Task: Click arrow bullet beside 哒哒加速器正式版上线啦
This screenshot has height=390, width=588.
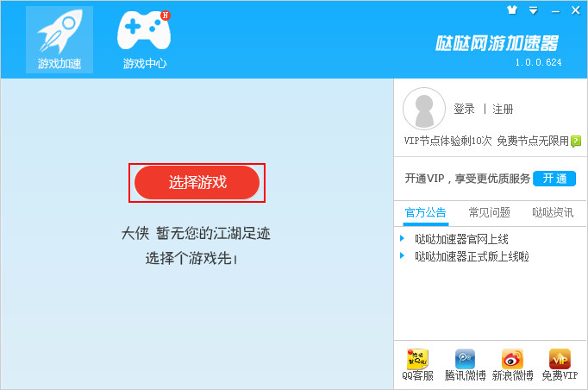Action: [402, 255]
